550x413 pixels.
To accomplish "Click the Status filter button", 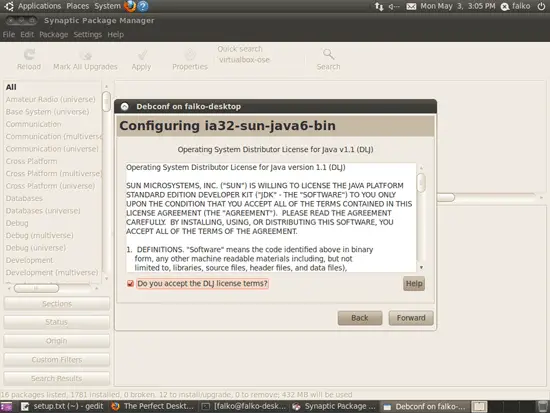I will point(56,322).
